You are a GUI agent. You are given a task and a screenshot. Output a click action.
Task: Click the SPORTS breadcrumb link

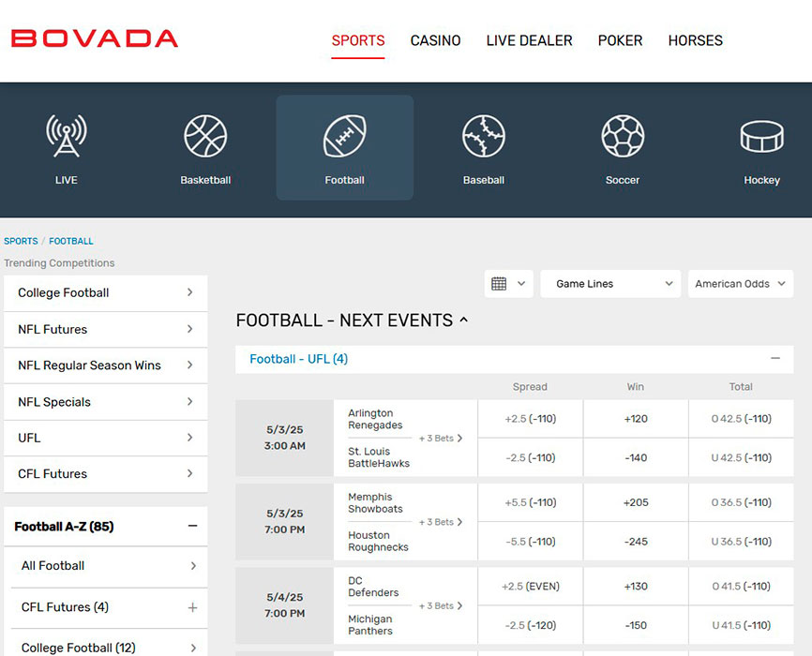coord(21,241)
